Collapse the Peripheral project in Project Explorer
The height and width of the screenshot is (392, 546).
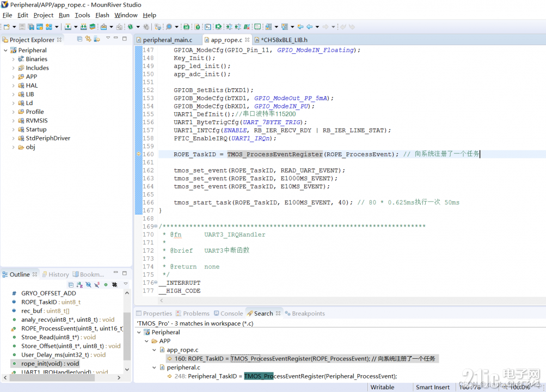click(x=5, y=51)
